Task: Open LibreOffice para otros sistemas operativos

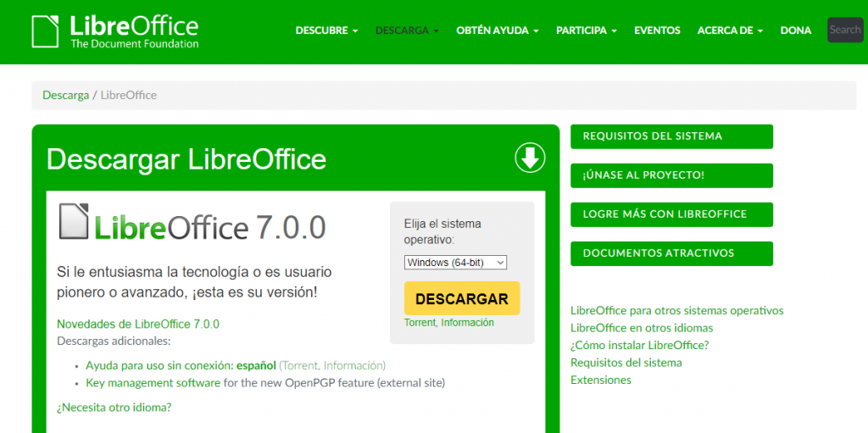Action: point(677,310)
